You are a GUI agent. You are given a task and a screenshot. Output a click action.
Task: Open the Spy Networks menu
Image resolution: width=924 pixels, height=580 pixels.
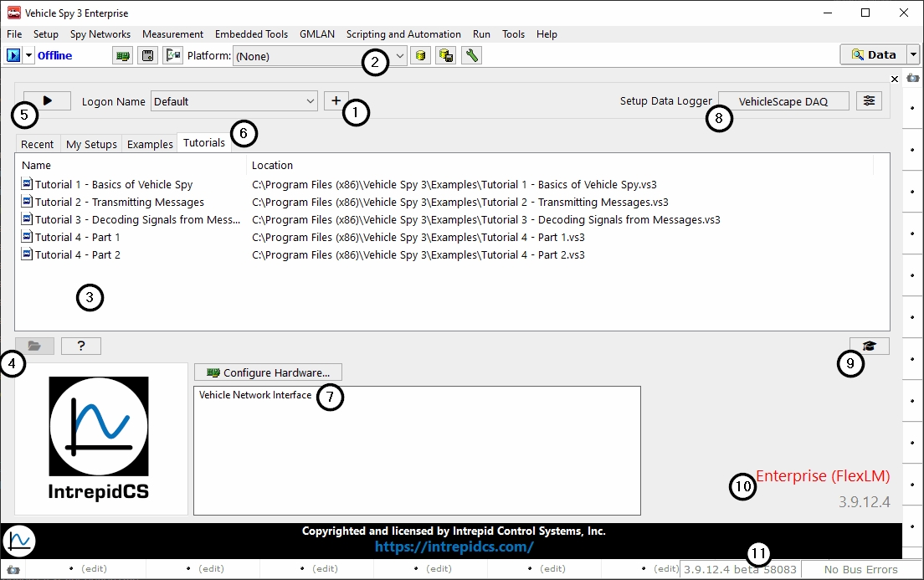(x=100, y=34)
